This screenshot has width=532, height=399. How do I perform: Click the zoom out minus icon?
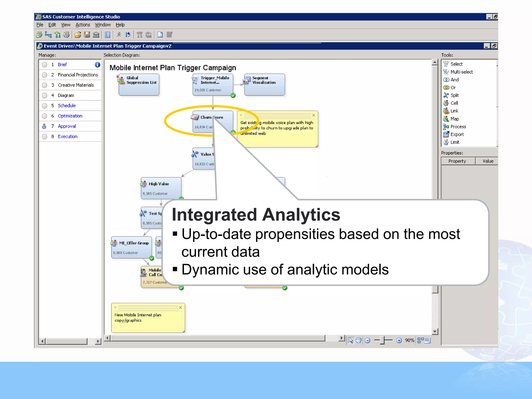pyautogui.click(x=368, y=340)
